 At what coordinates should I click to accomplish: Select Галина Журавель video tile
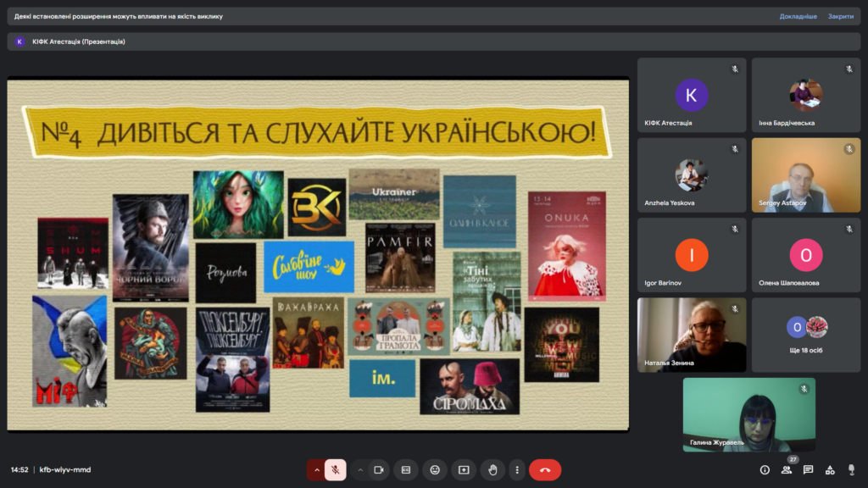click(x=749, y=415)
